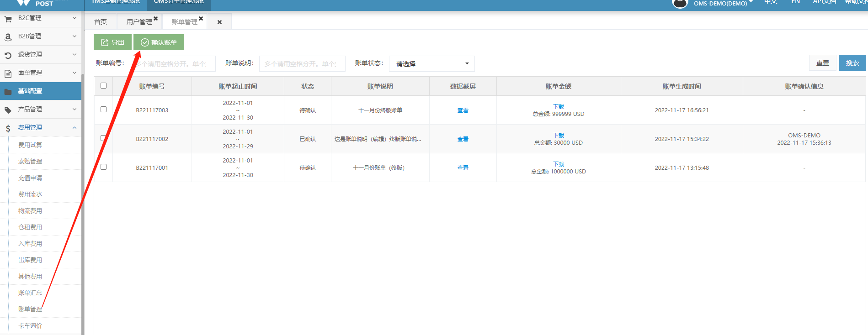868x335 pixels.
Task: Click 查看 for bill B221117003
Action: pyautogui.click(x=463, y=110)
